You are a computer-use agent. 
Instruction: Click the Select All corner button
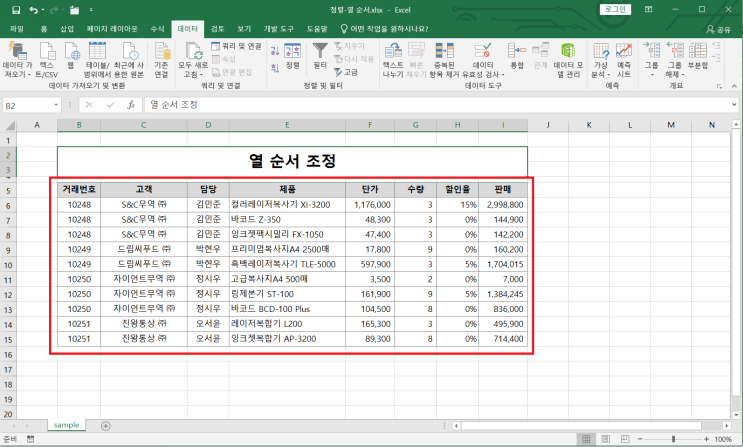9,125
